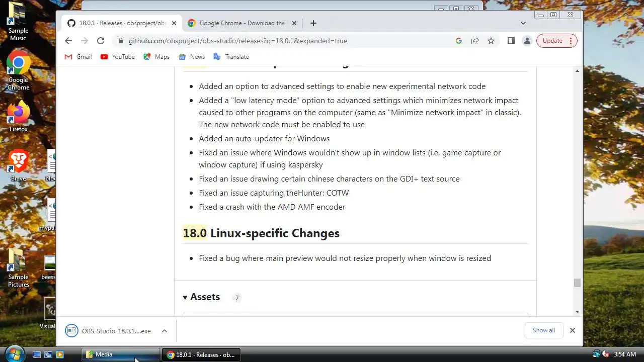
Task: Click the site lock icon
Action: coord(120,41)
